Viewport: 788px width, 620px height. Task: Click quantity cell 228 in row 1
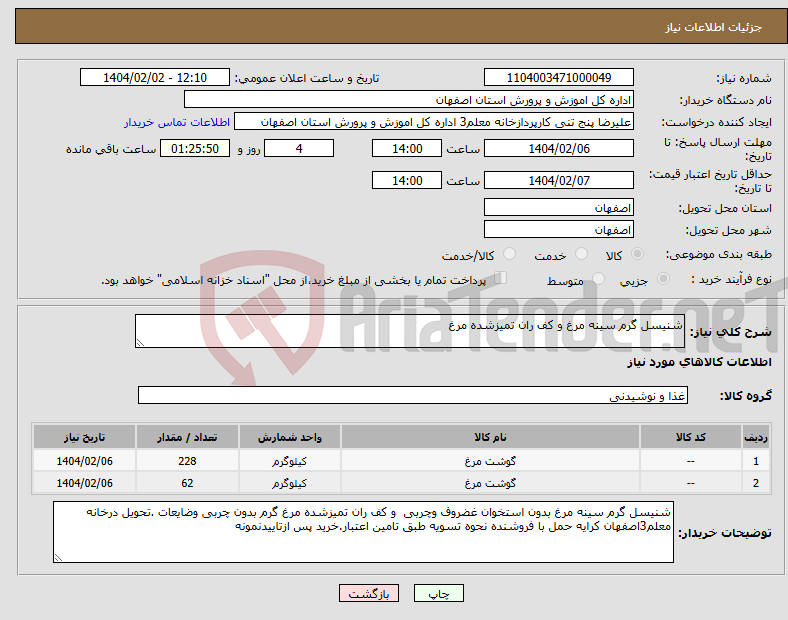point(187,461)
